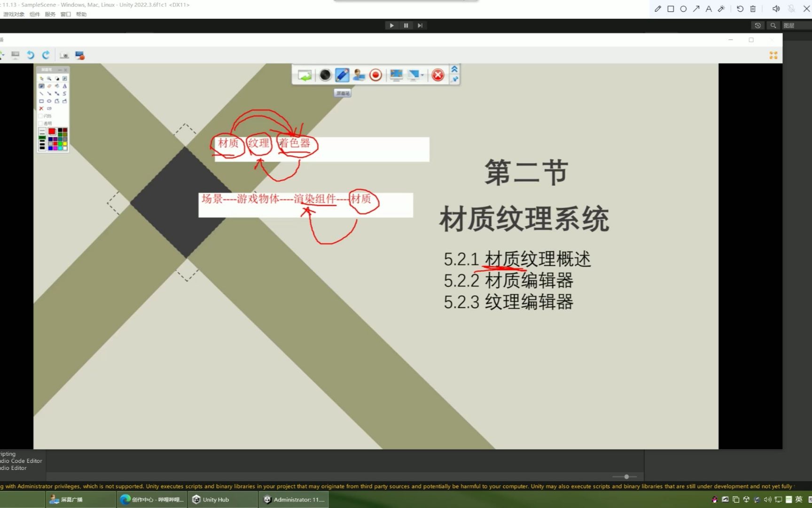Click the camera snapshot icon in the viewer toolbar
This screenshot has width=812, height=508.
(64, 55)
